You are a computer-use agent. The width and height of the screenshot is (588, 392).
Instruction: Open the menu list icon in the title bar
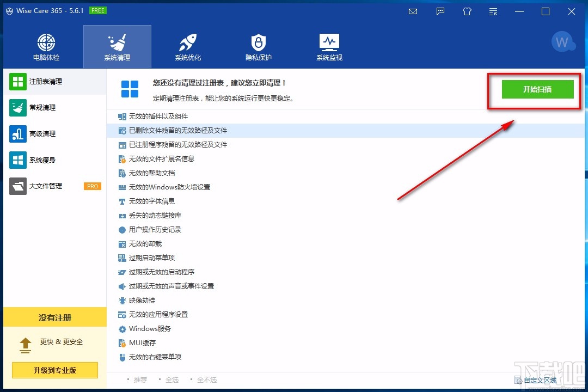point(493,11)
